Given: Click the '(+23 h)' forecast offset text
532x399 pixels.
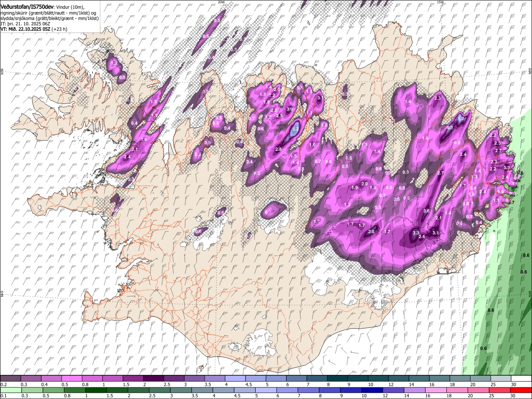Looking at the screenshot, I should (59, 30).
